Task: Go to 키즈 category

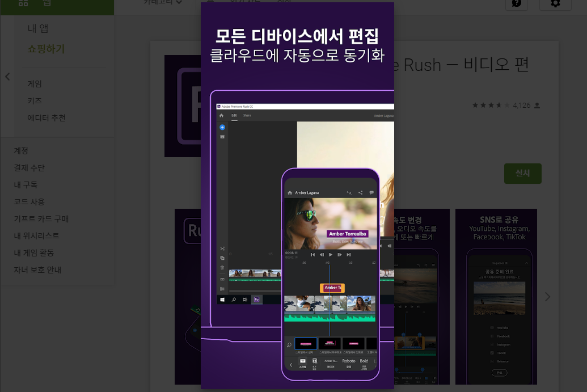Action: (35, 101)
